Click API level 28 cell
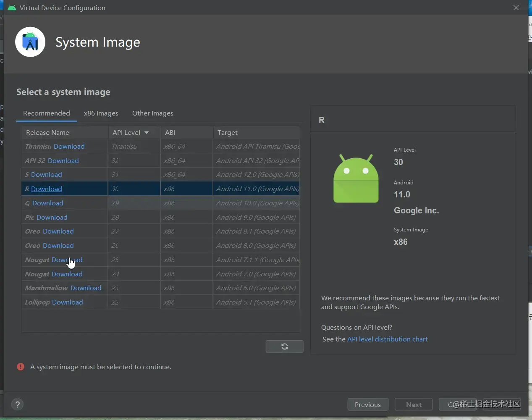The image size is (532, 420). (x=134, y=218)
